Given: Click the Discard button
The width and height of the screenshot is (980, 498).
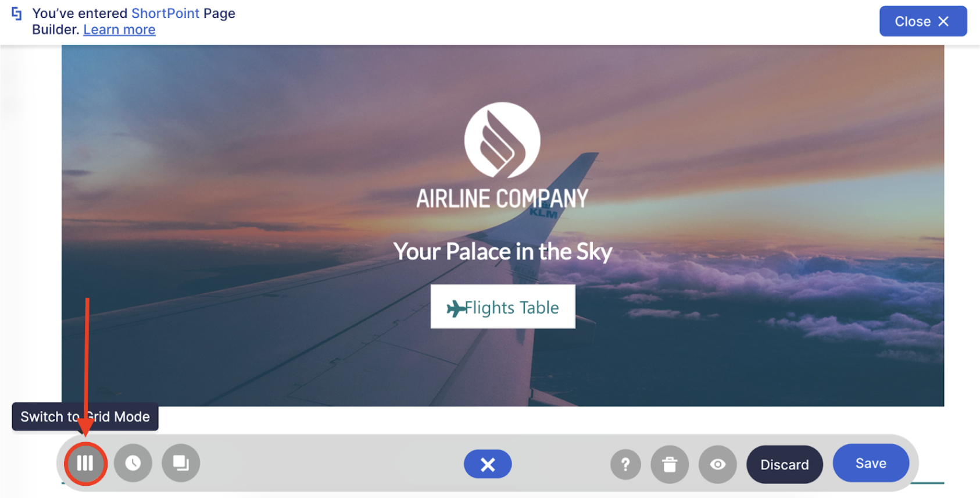Looking at the screenshot, I should [785, 464].
